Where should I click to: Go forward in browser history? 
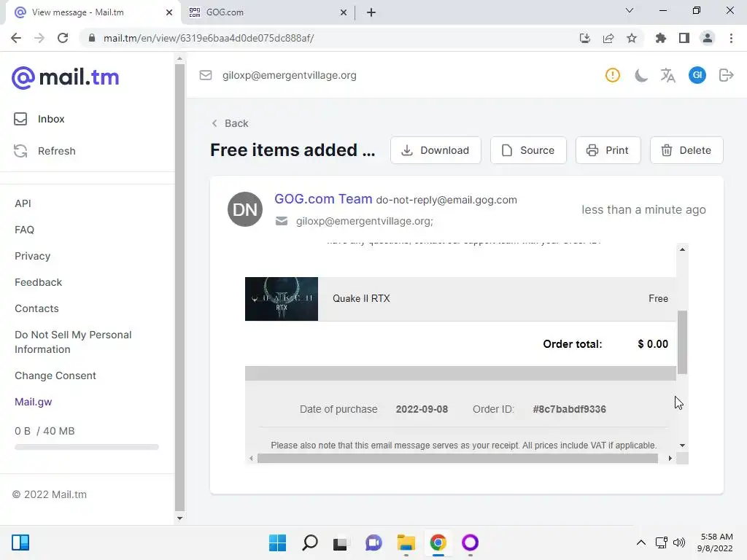click(x=39, y=38)
